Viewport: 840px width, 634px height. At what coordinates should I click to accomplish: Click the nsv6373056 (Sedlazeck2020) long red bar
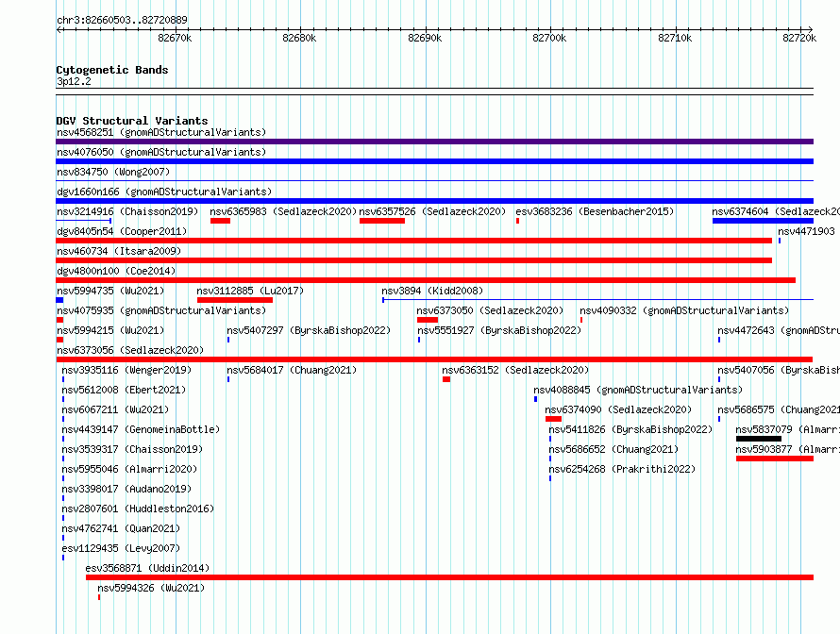coord(434,359)
